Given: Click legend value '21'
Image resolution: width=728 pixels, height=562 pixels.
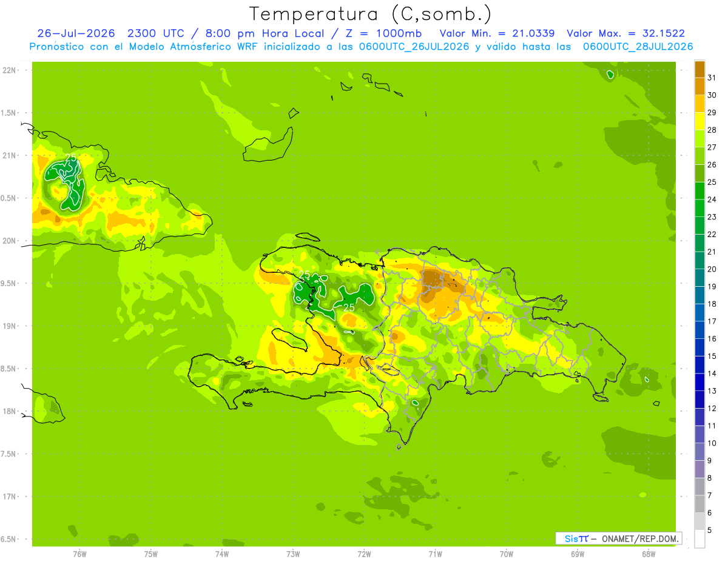Looking at the screenshot, I should point(712,252).
